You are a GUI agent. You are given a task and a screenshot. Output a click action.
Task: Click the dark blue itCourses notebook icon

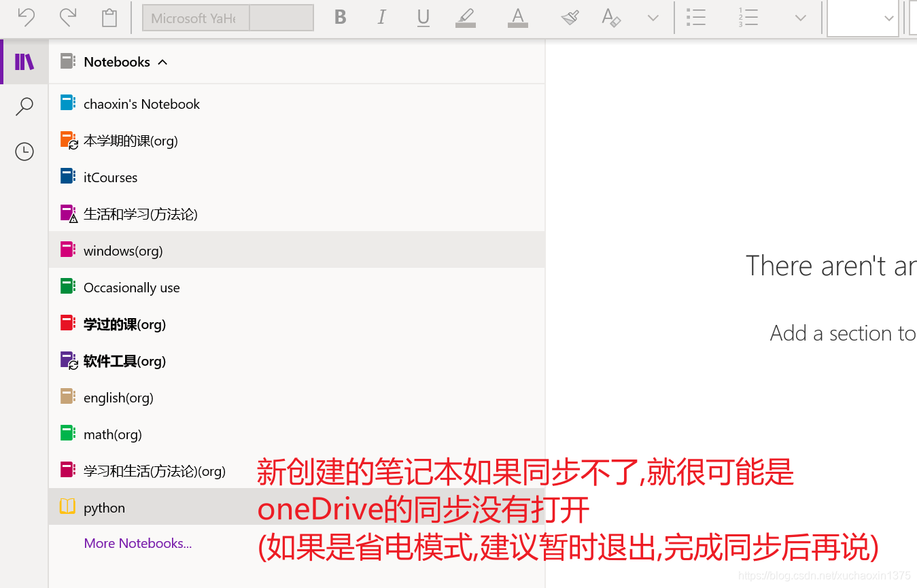click(x=68, y=177)
